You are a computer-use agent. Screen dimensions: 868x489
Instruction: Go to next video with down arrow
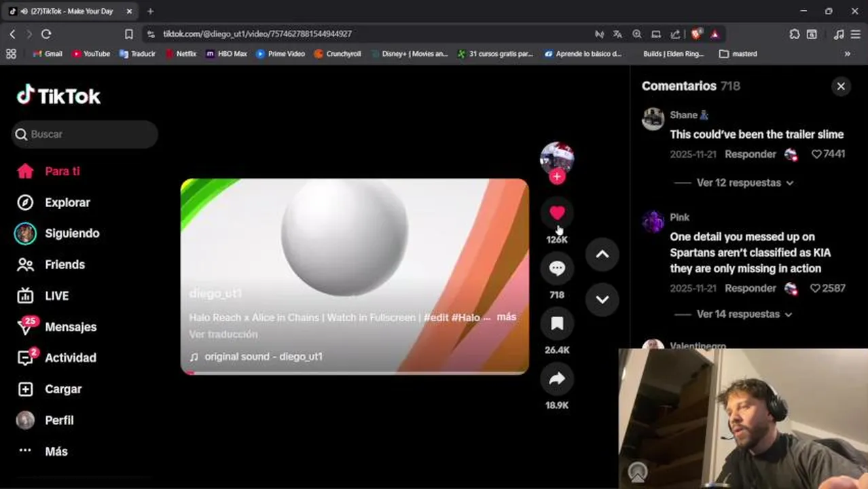coord(602,299)
